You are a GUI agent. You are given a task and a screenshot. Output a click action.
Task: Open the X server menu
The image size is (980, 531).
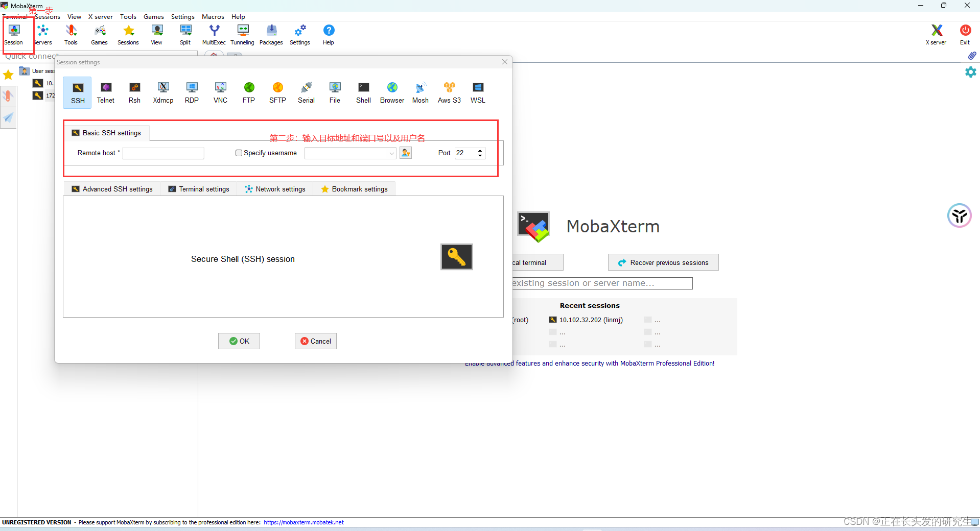click(100, 17)
